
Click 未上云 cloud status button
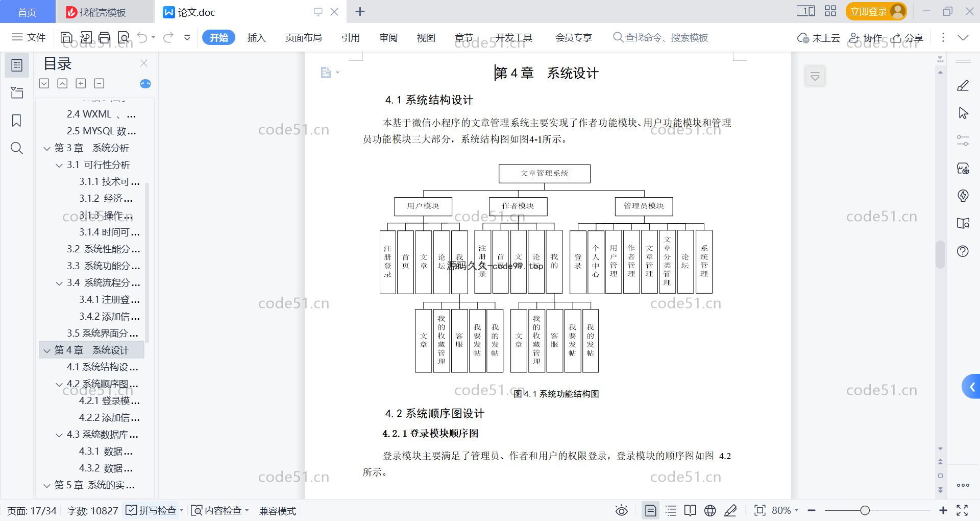[819, 38]
